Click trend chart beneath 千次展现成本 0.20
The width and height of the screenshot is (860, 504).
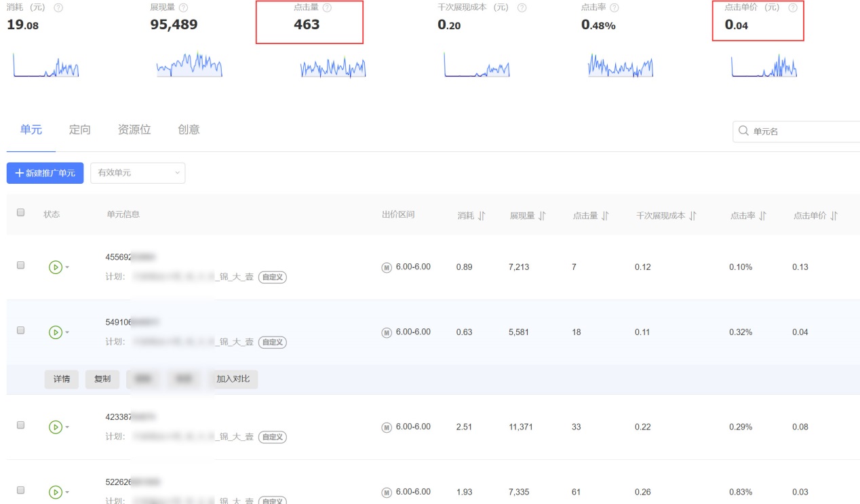point(477,66)
